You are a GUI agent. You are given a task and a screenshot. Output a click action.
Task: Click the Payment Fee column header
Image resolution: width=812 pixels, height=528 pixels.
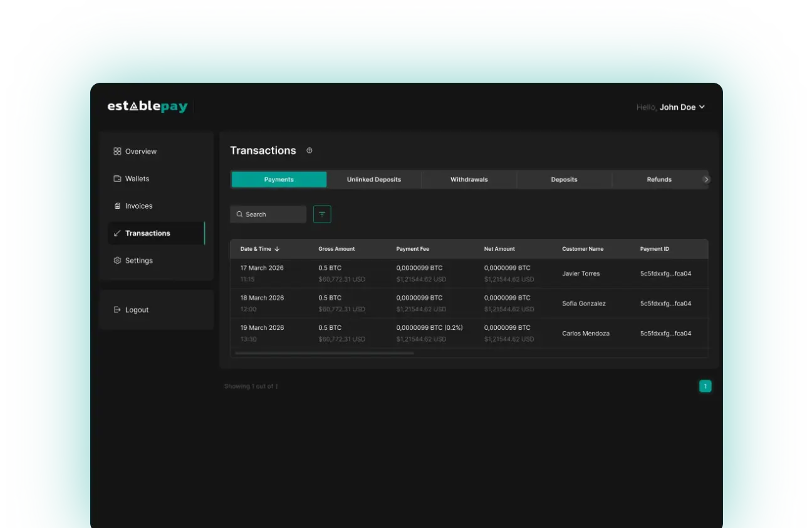coord(413,249)
